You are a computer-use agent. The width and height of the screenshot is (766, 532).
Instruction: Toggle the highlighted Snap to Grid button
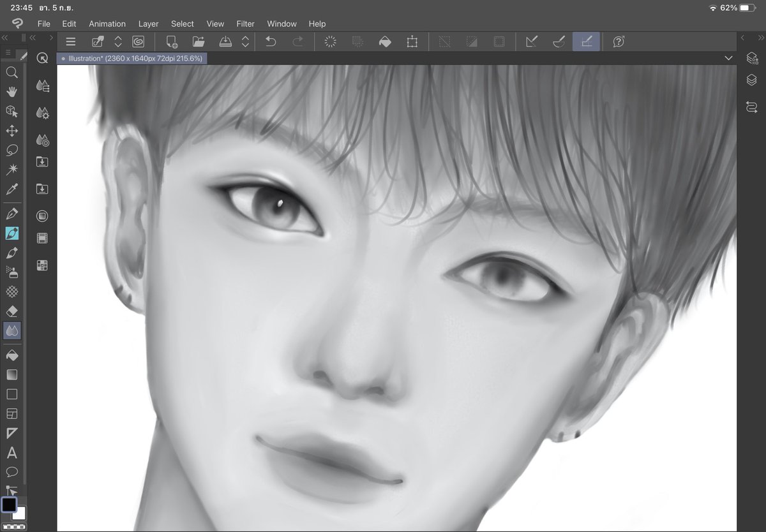pyautogui.click(x=586, y=41)
